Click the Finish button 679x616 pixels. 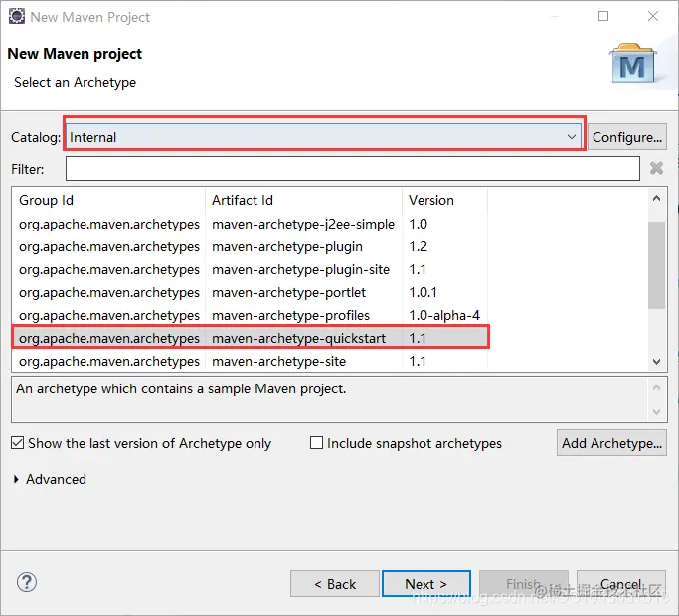click(x=524, y=584)
